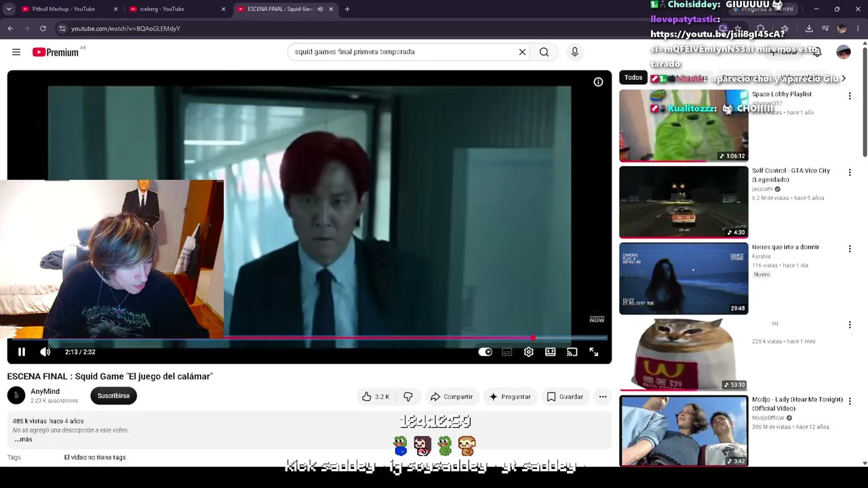Save video with Guardar button
Screen dimensions: 868x488
565,396
